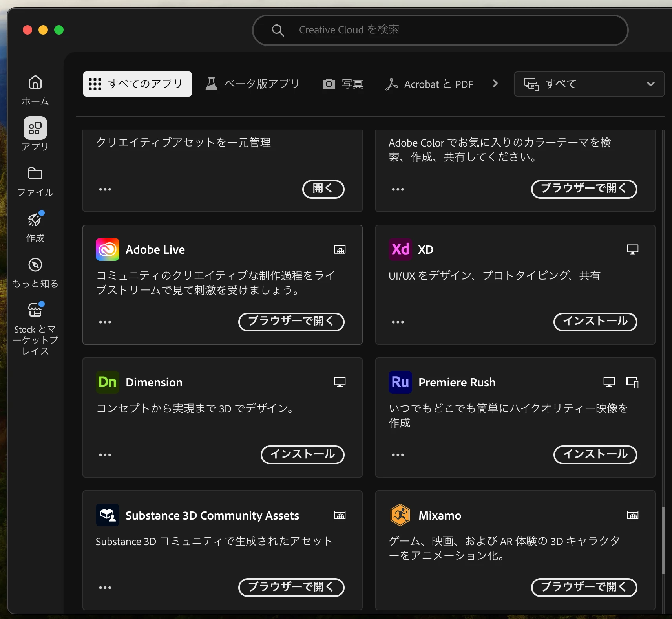672x619 pixels.
Task: Click the Premiere Rush title text
Action: (x=457, y=383)
